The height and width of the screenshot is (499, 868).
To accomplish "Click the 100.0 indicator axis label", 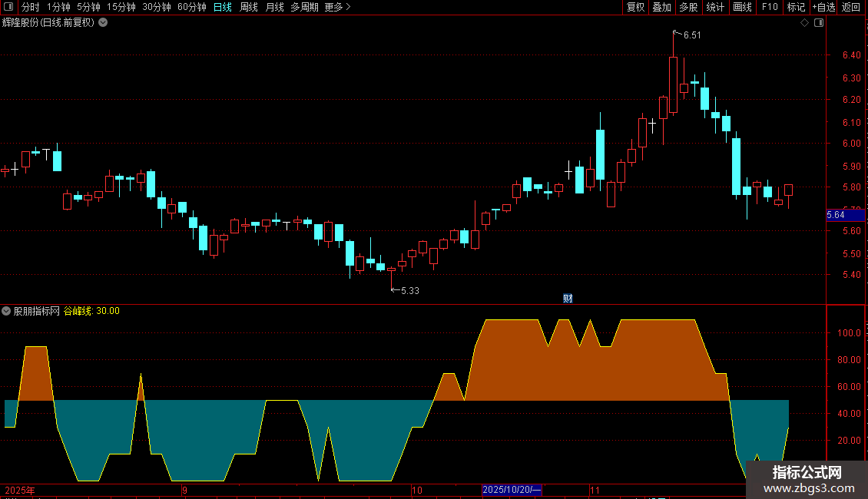I will (849, 333).
